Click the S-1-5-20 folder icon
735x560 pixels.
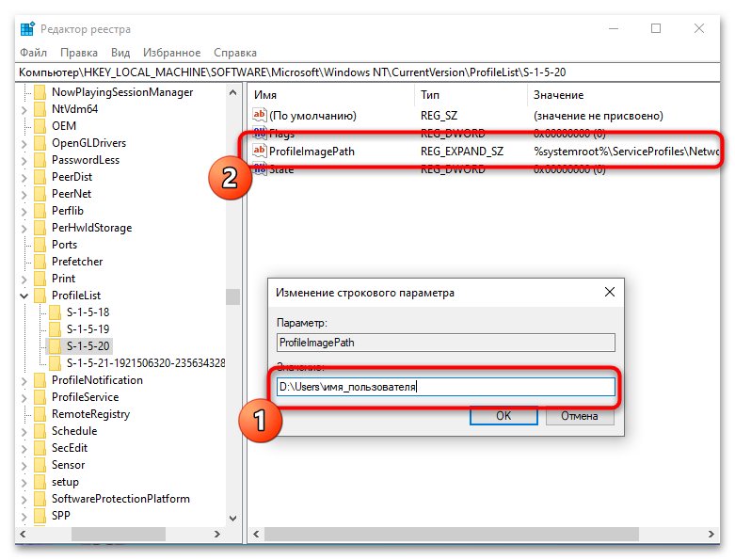coord(56,345)
